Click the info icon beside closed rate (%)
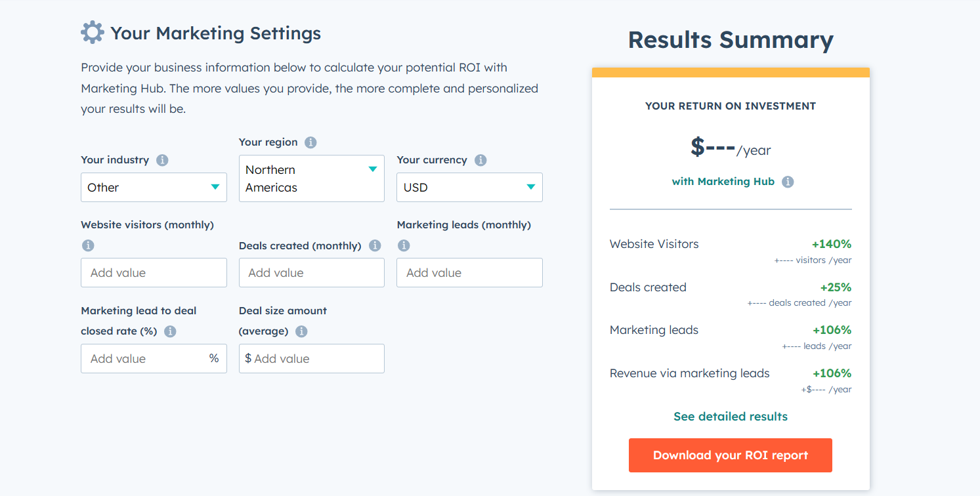Screen dimensions: 980x496 170,331
